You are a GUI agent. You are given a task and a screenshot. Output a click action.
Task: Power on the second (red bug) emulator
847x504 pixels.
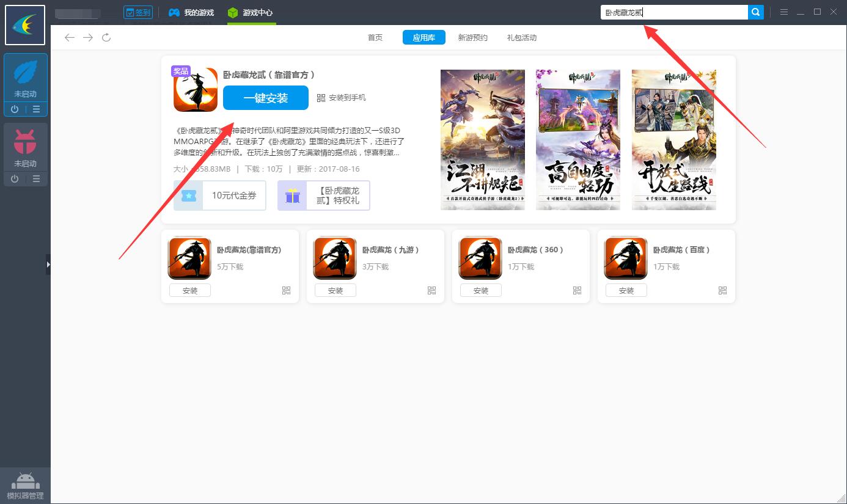15,179
